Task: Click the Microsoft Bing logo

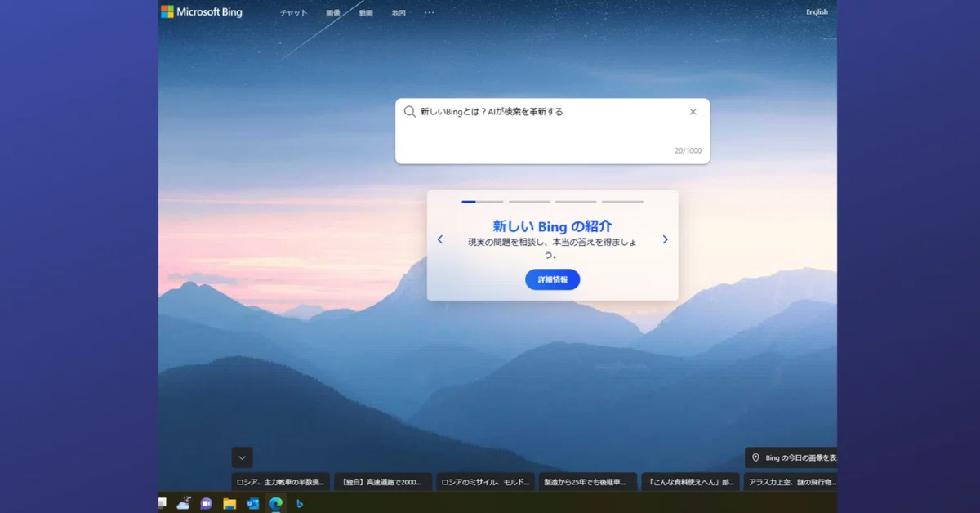Action: click(x=202, y=12)
